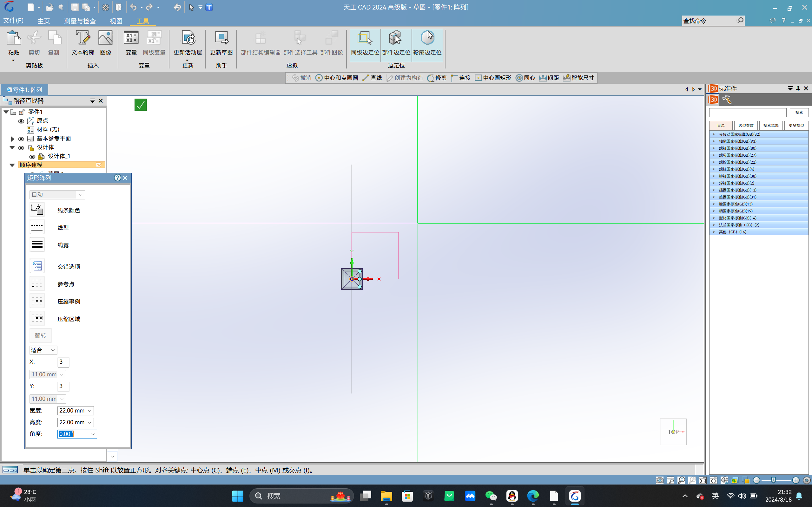Select Smart Dimension (智能尺寸)
This screenshot has height=507, width=812.
pyautogui.click(x=578, y=78)
